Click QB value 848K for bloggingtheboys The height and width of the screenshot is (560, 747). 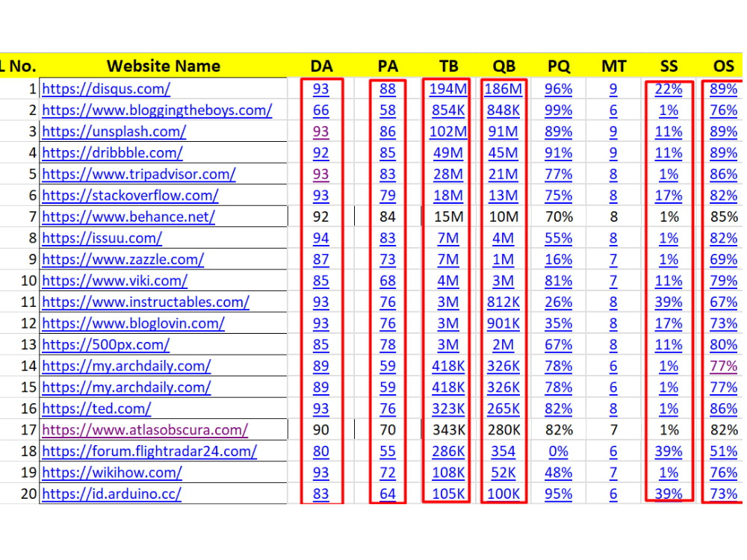click(x=503, y=111)
